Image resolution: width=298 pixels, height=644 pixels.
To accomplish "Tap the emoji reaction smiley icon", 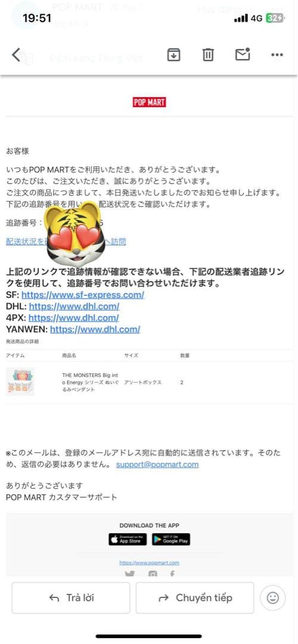I will pyautogui.click(x=272, y=597).
